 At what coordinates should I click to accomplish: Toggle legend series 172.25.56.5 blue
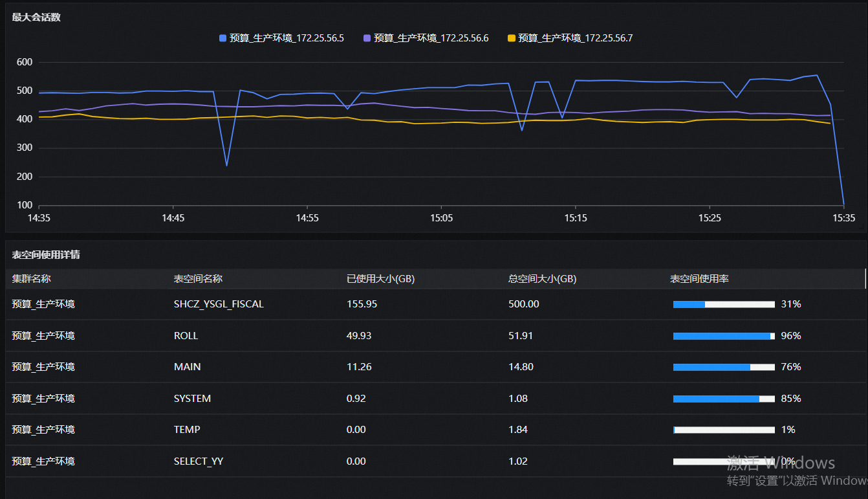coord(281,38)
